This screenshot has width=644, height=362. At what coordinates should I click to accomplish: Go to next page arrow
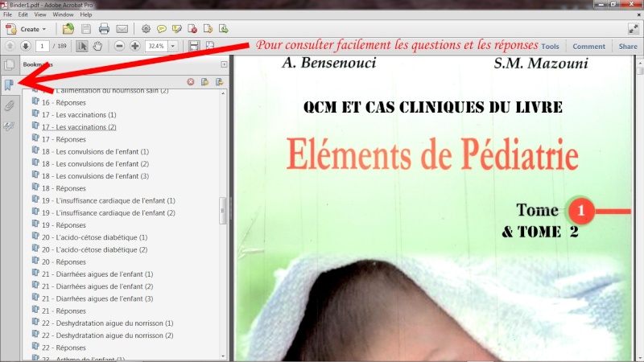(25, 46)
